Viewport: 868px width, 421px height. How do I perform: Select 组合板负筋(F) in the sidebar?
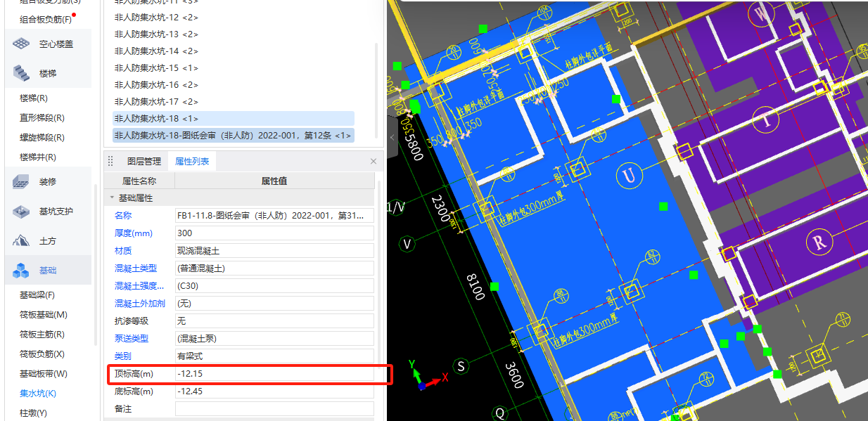(46, 19)
